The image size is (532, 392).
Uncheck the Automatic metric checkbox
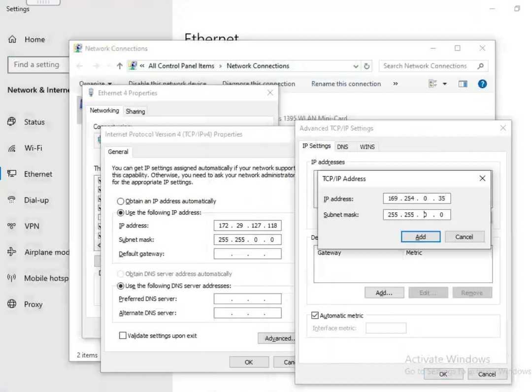click(315, 316)
